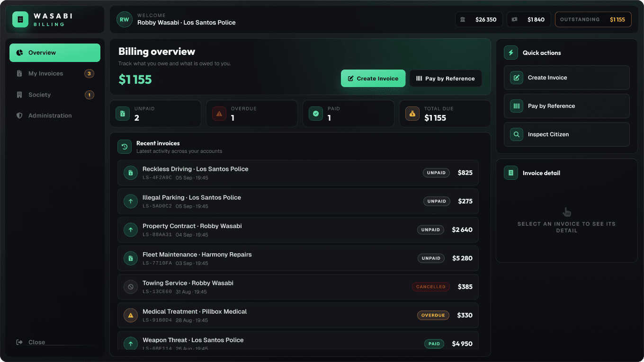The image size is (644, 362).
Task: Open the Overview section
Action: [55, 53]
